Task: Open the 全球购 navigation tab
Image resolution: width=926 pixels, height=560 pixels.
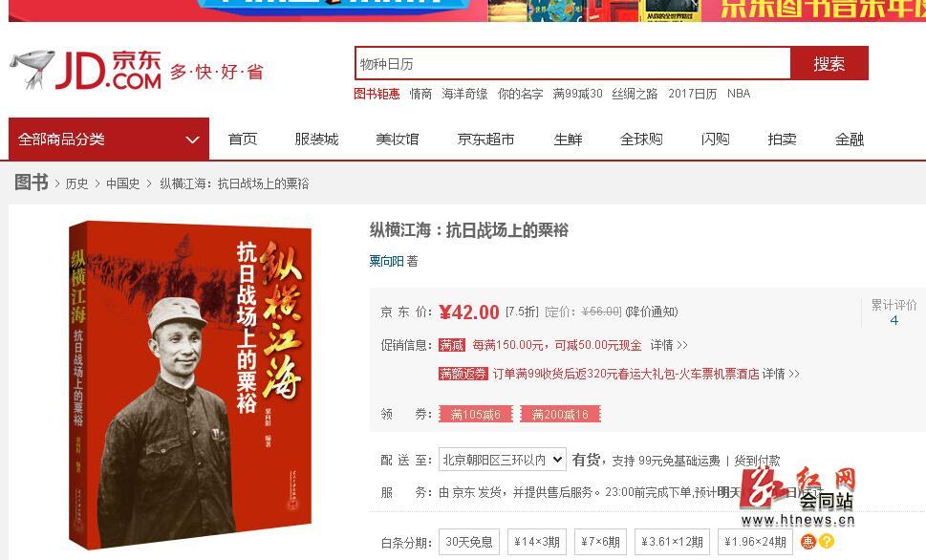Action: [641, 139]
